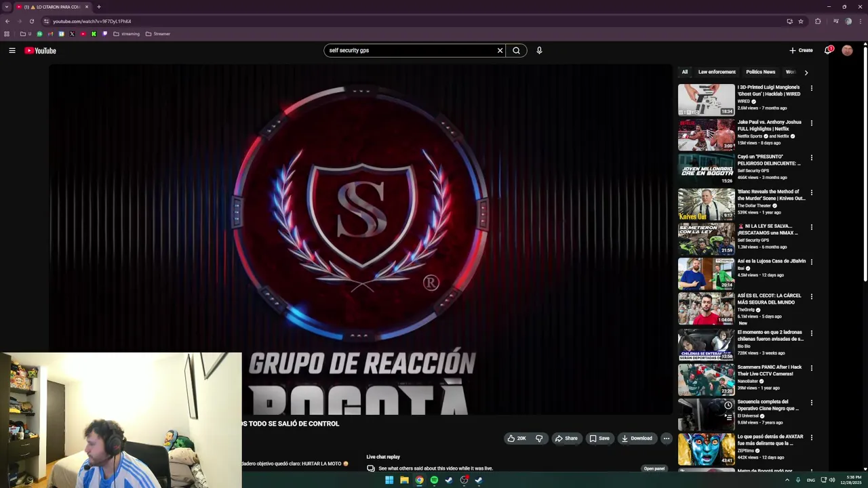Open the Kick bookmark shortcut
Screen dimensions: 868x488
pos(94,34)
